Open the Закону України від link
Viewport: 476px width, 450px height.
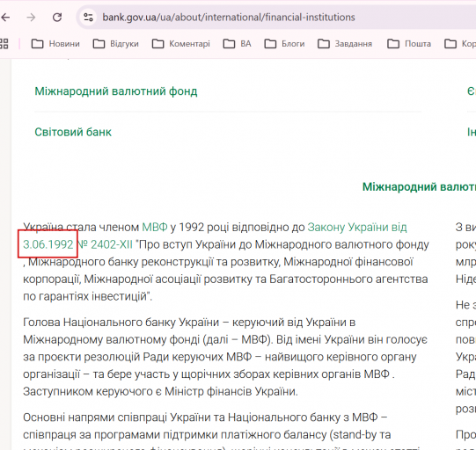[357, 227]
